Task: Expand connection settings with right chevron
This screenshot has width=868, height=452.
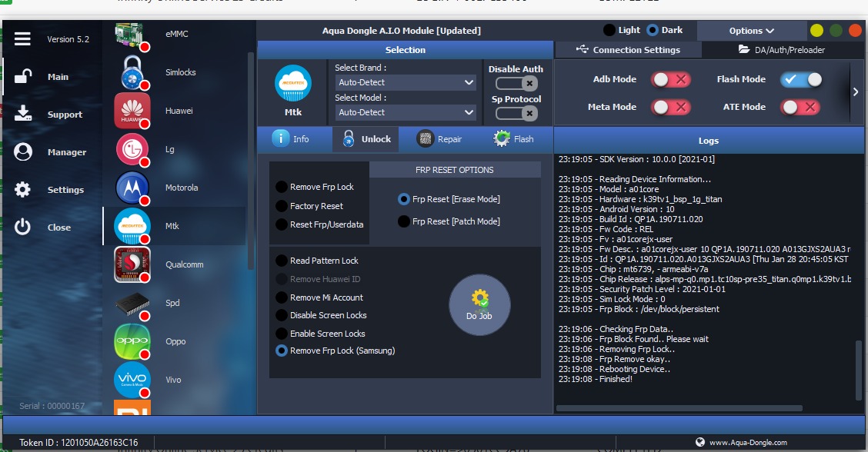Action: 856,91
